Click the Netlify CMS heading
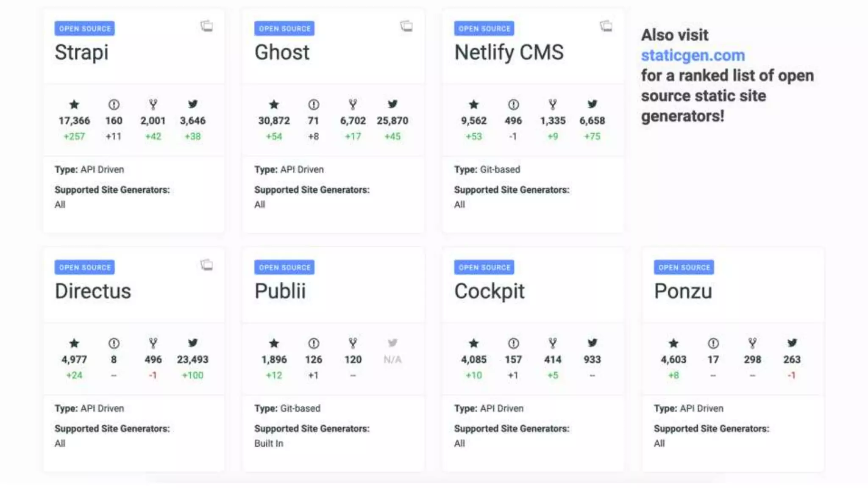Image resolution: width=868 pixels, height=488 pixels. click(509, 53)
